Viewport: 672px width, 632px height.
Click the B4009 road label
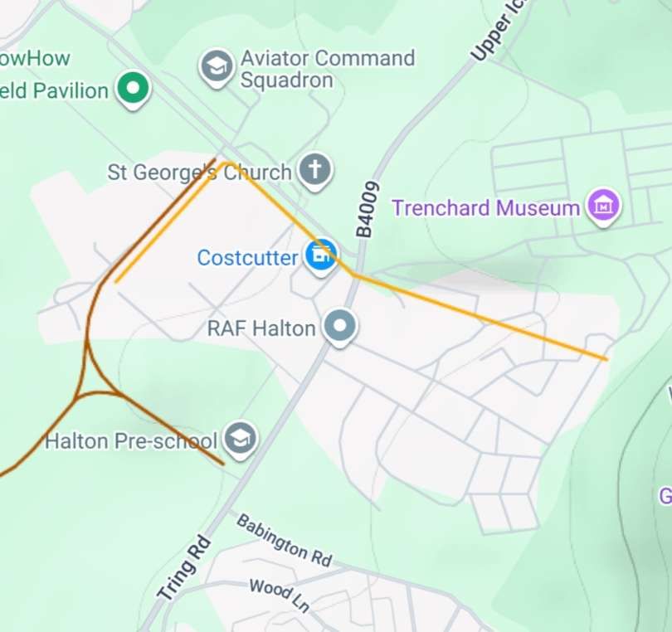pyautogui.click(x=368, y=209)
